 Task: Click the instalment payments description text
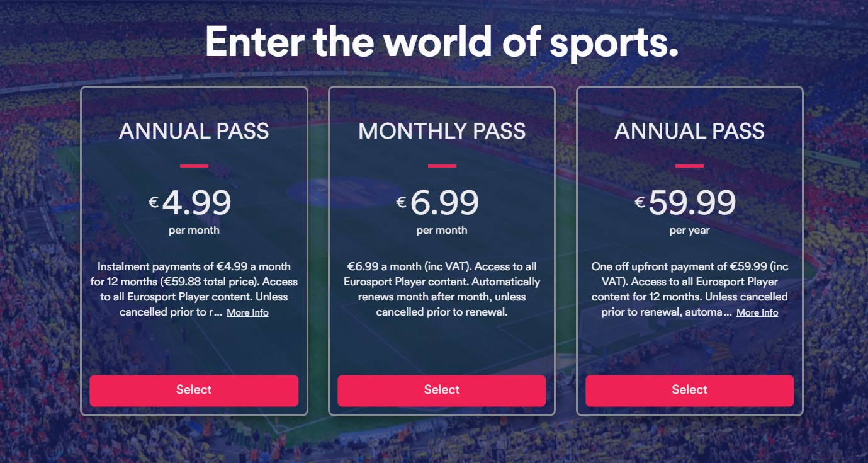pos(194,289)
